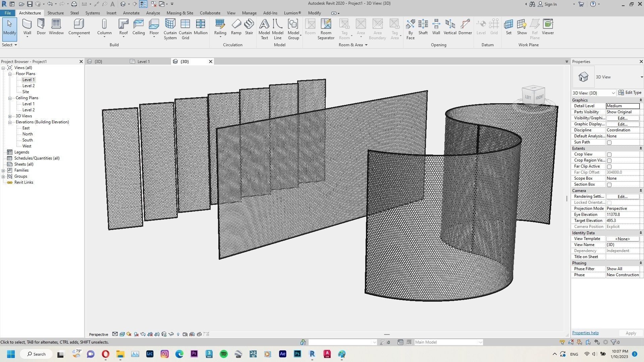Select the Wall tool
644x362 pixels.
27,27
